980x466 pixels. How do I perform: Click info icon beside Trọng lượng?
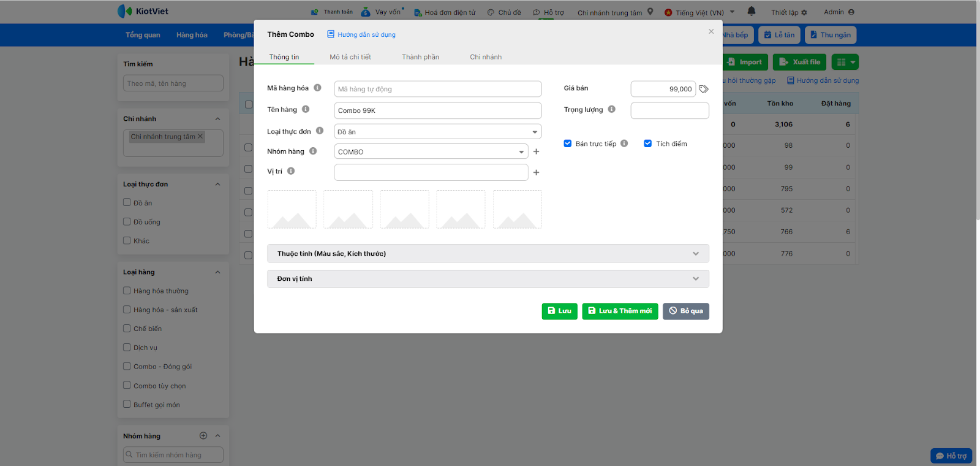611,109
